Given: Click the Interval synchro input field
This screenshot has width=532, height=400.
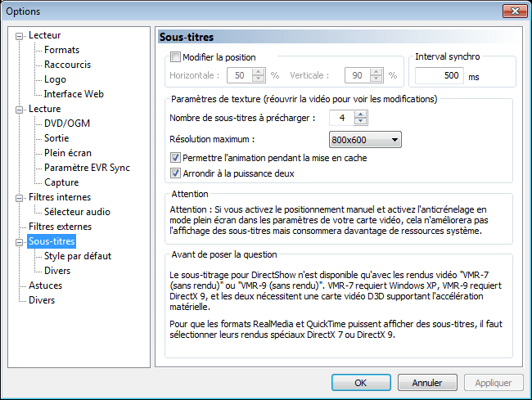Looking at the screenshot, I should tap(439, 76).
